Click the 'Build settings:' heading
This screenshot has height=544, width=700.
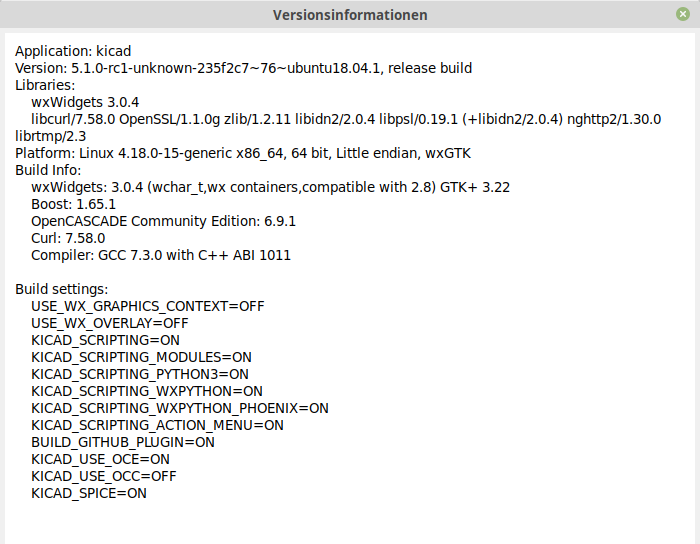[61, 289]
